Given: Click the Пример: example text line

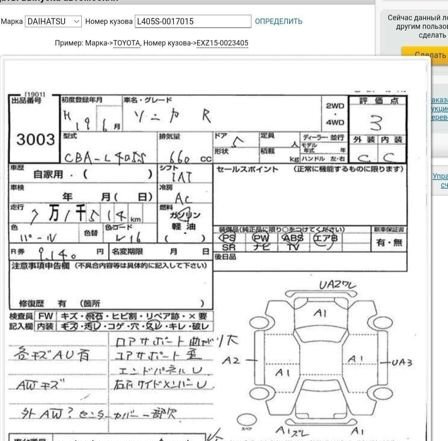Looking at the screenshot, I should 151,43.
